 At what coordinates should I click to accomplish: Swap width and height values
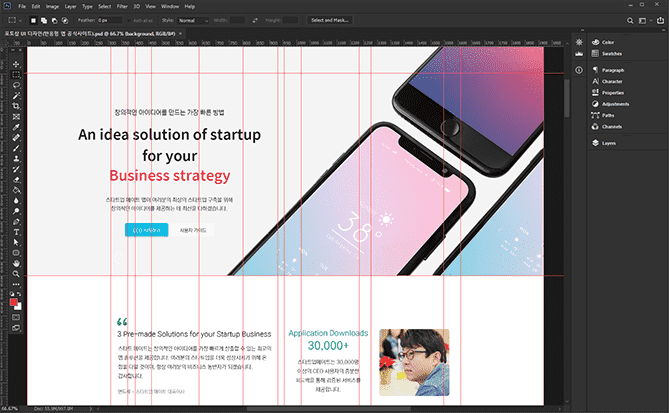coord(255,20)
